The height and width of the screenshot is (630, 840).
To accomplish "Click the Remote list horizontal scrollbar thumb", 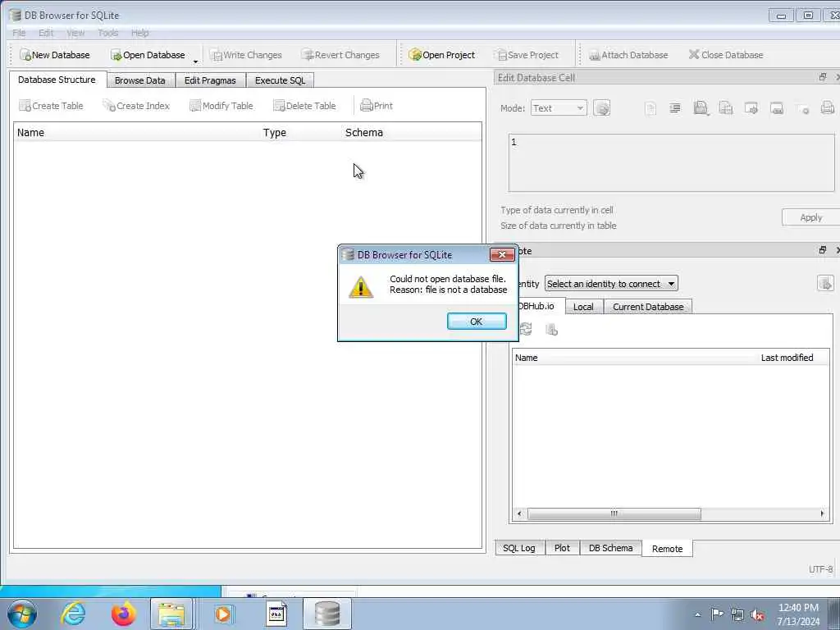I will (614, 514).
